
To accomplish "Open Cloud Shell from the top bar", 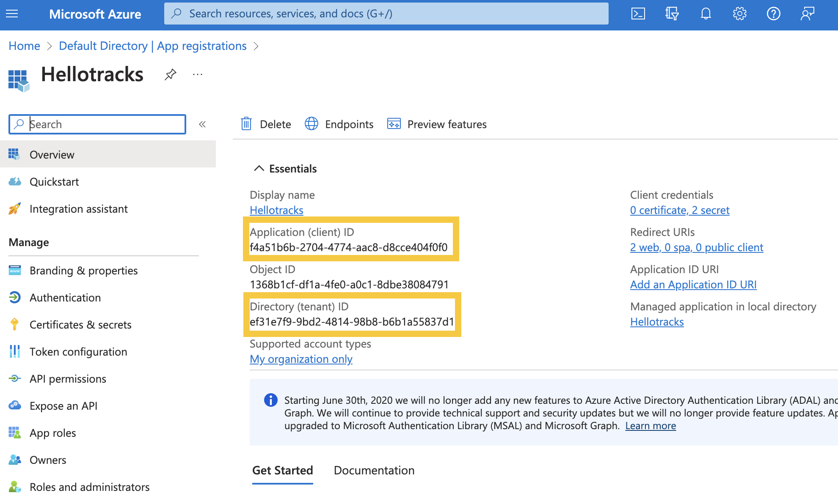I will 638,14.
